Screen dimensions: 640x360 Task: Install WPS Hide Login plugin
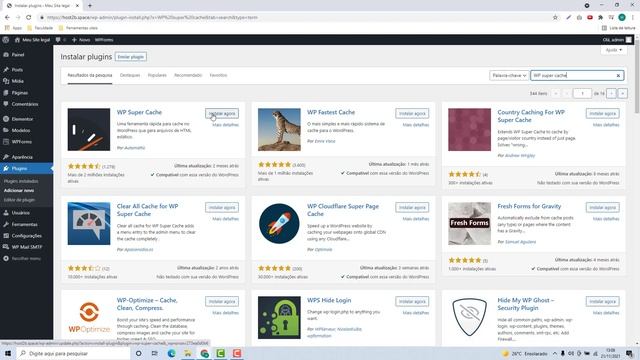(x=412, y=301)
